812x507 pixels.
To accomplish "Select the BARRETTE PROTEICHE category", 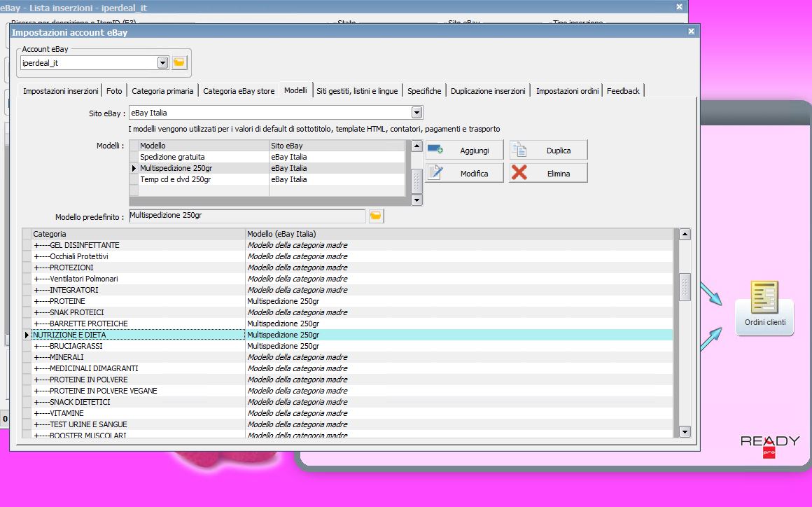I will click(347, 324).
